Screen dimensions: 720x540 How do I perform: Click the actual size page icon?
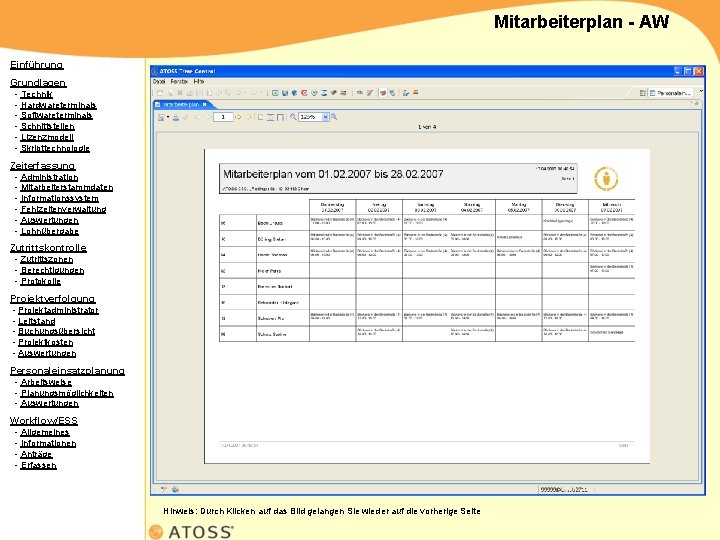(260, 117)
